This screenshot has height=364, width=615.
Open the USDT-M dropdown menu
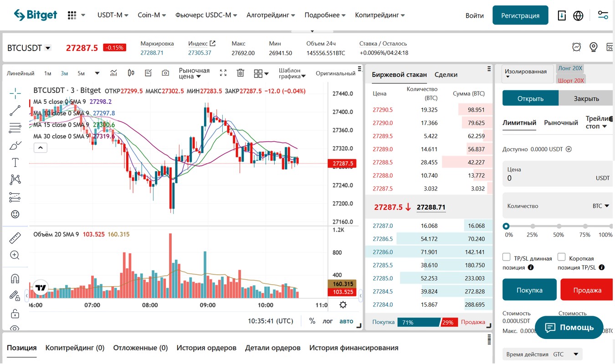[x=113, y=15]
